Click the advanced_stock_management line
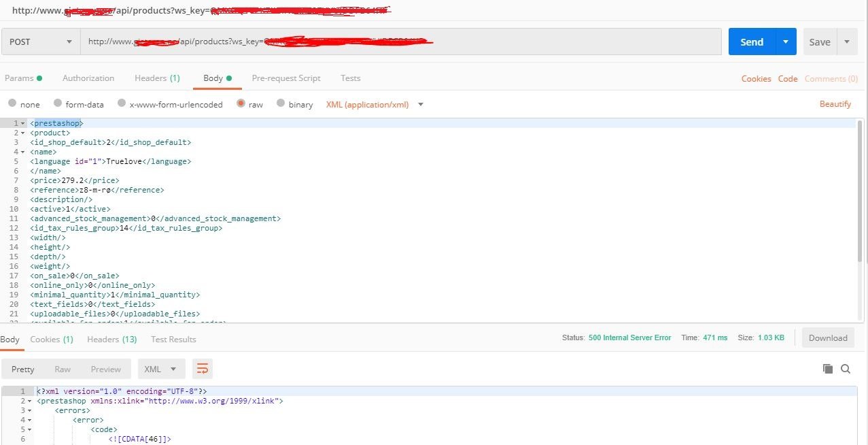This screenshot has width=868, height=445. [155, 218]
